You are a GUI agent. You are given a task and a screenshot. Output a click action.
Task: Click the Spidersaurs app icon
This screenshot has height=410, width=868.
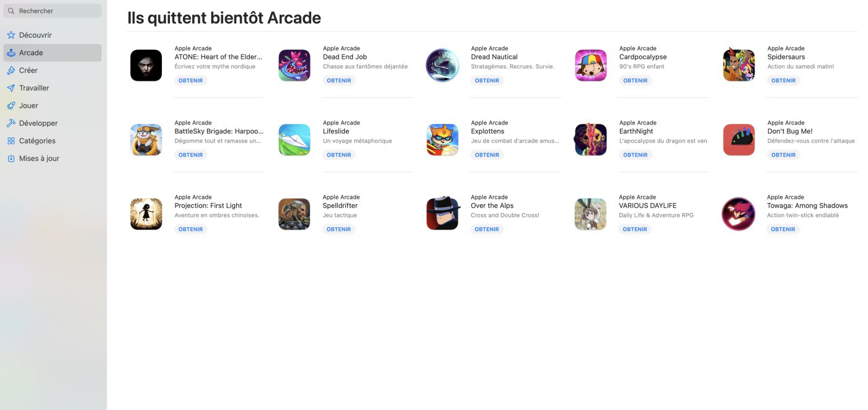[x=739, y=65]
